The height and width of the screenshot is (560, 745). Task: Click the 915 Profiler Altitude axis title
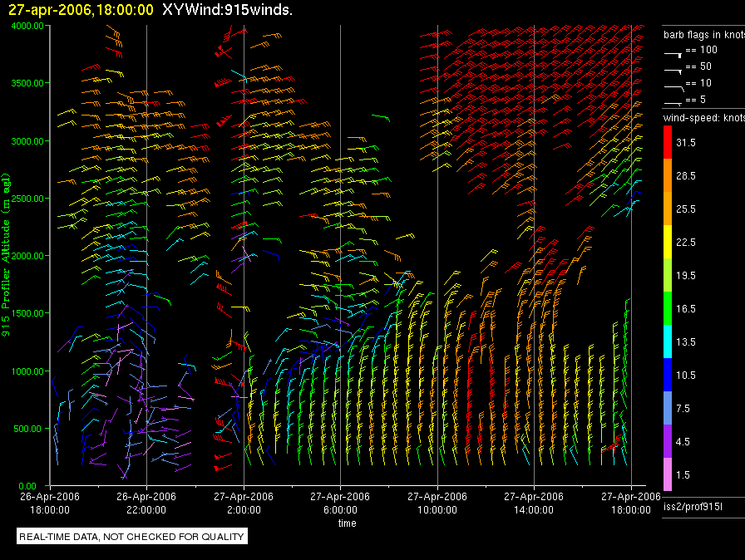click(6, 255)
